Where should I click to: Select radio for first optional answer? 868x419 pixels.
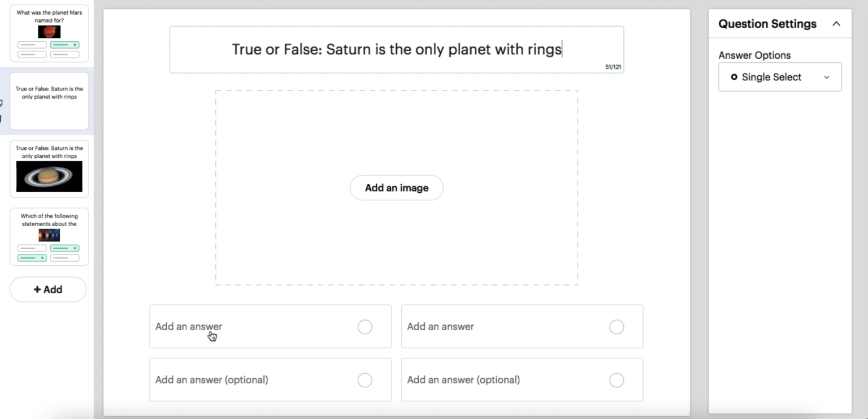click(x=365, y=380)
